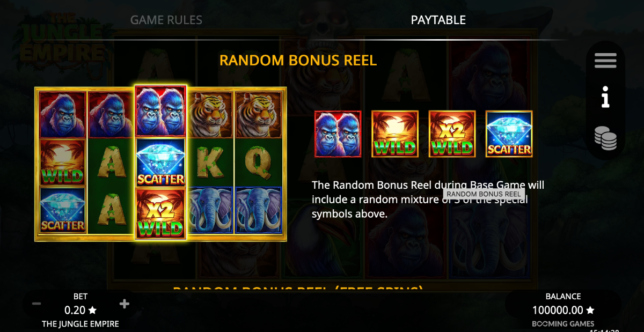Click the Q letter symbol on reels
Image resolution: width=644 pixels, height=332 pixels.
[x=258, y=164]
